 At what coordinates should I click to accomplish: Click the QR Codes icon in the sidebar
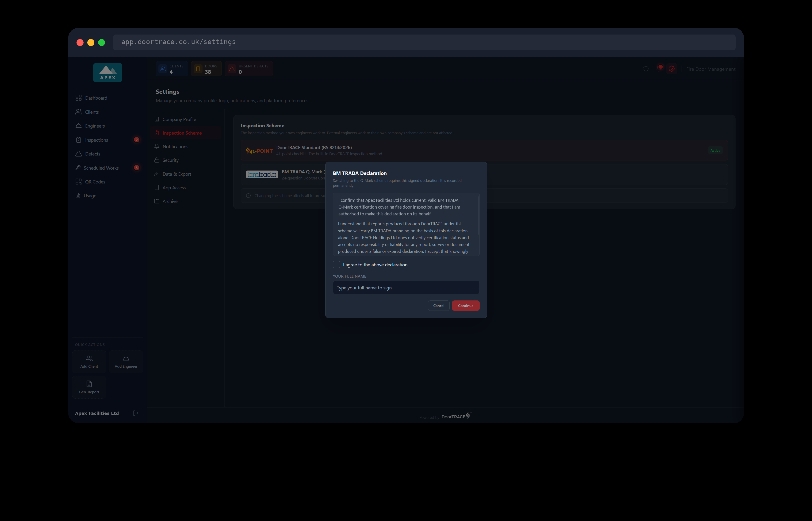pyautogui.click(x=78, y=182)
